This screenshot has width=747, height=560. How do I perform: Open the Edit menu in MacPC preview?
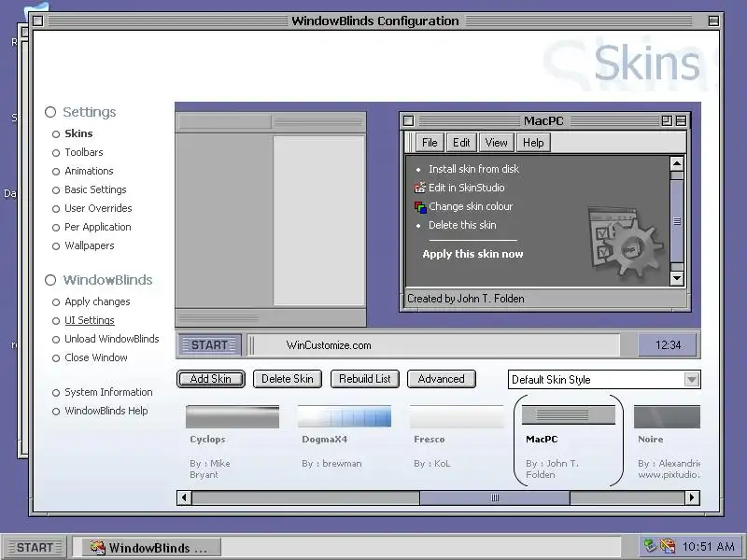pyautogui.click(x=461, y=143)
